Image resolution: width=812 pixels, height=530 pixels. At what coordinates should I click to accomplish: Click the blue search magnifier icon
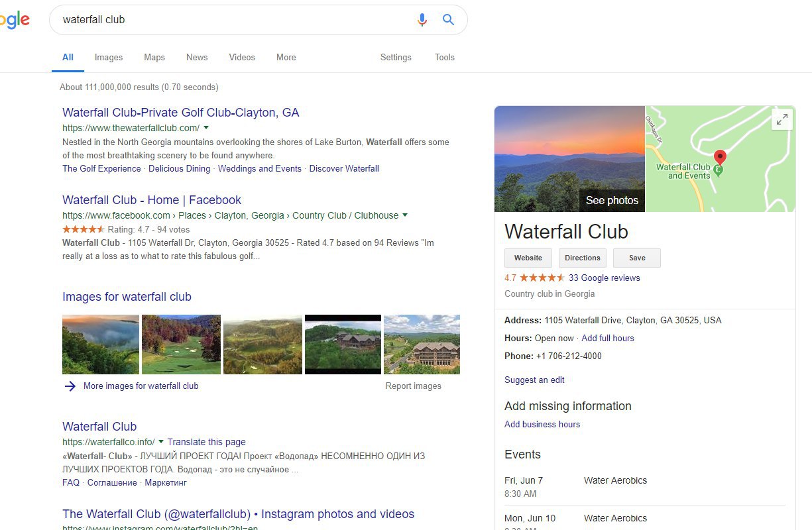[x=449, y=20]
